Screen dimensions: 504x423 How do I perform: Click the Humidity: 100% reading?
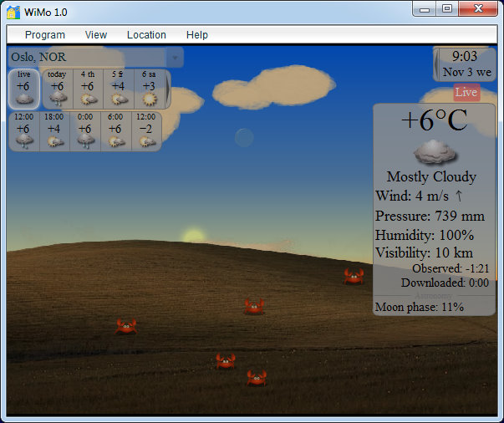click(425, 235)
